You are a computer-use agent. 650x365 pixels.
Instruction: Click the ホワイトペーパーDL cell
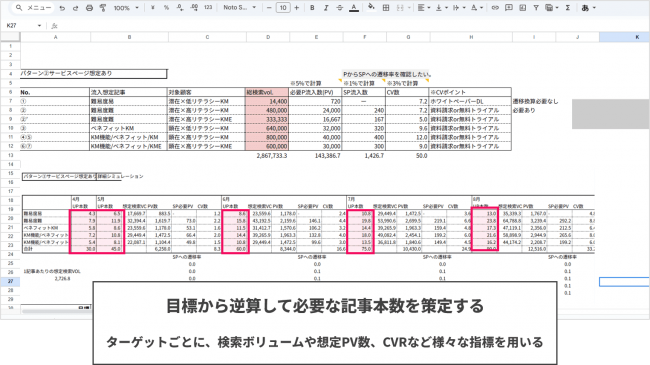[x=470, y=101]
